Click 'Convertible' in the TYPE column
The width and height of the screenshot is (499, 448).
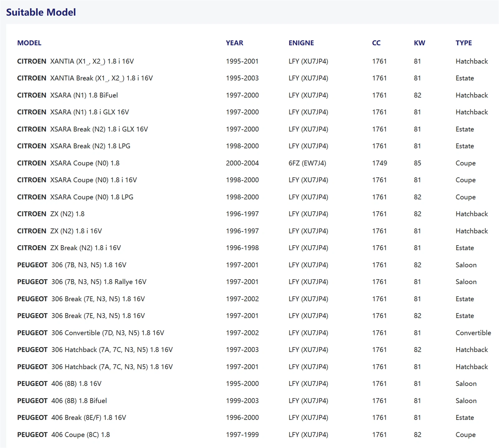click(473, 333)
